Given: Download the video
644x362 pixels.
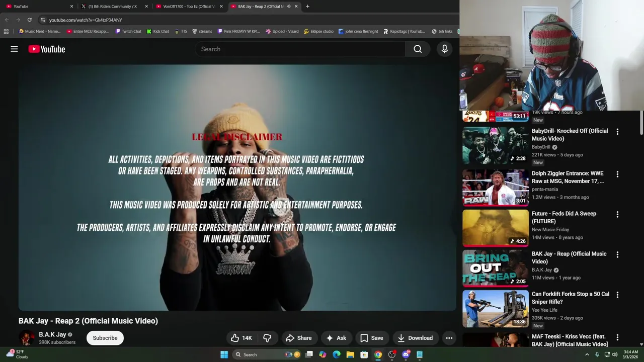Looking at the screenshot, I should 415,338.
